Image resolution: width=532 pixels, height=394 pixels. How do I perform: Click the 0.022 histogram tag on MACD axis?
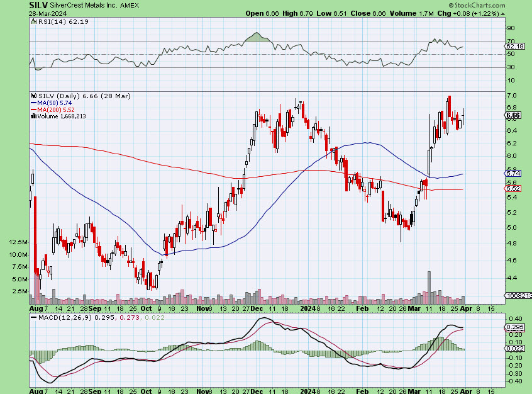click(515, 349)
